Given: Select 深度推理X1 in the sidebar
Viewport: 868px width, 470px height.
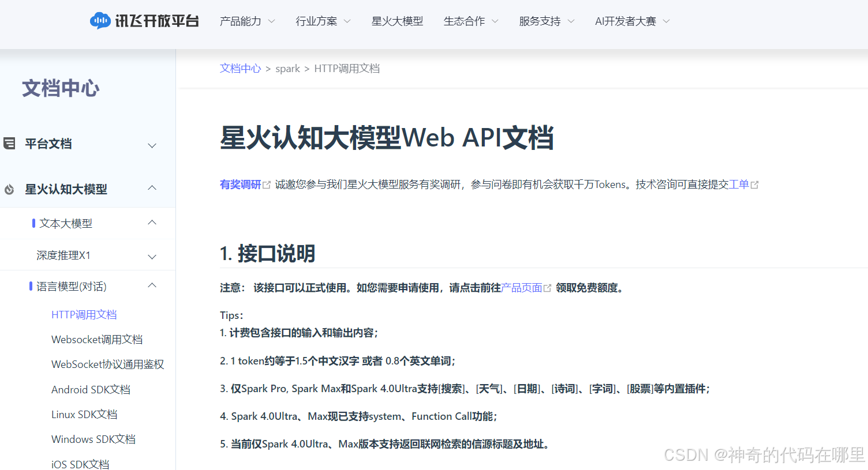Looking at the screenshot, I should (63, 255).
